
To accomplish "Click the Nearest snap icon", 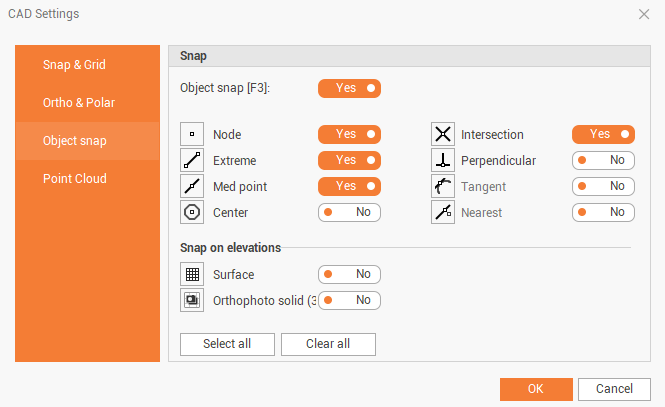I will click(443, 212).
